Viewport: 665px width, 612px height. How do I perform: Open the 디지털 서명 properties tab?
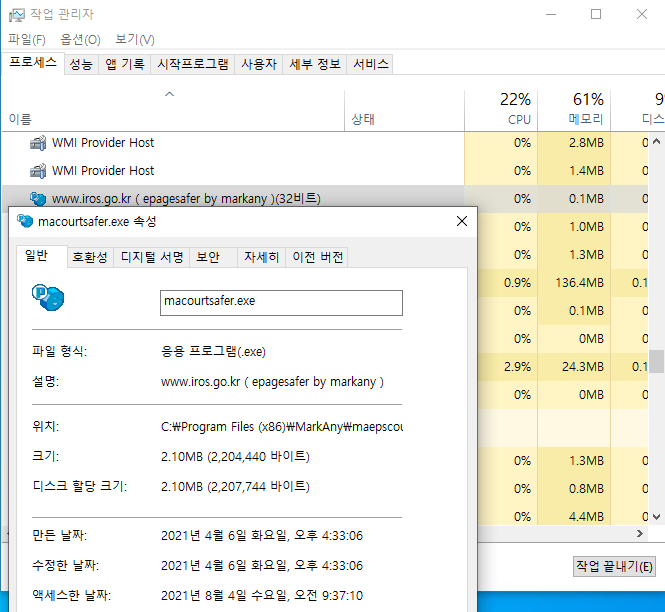point(152,257)
